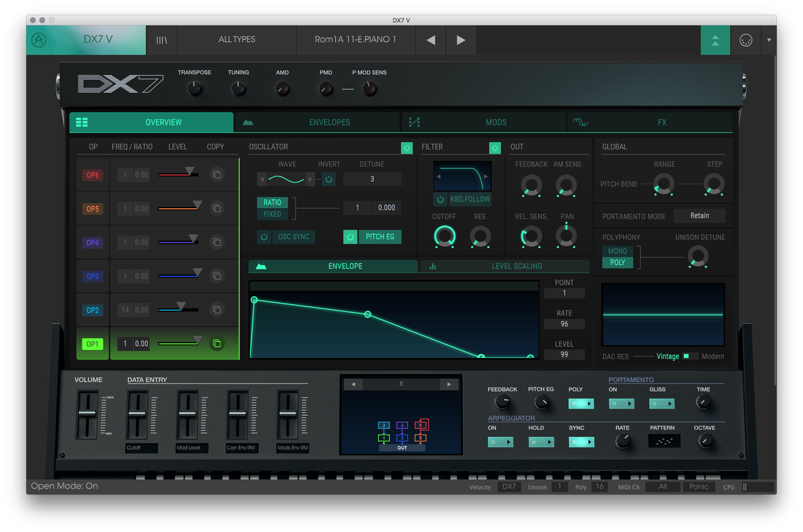Select previous filter type arrow
Screen dimensions: 803x532
438,177
